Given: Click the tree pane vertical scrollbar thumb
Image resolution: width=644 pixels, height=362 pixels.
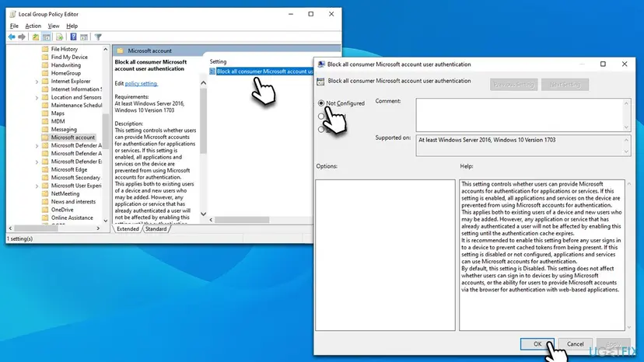Looking at the screenshot, I should [106, 132].
